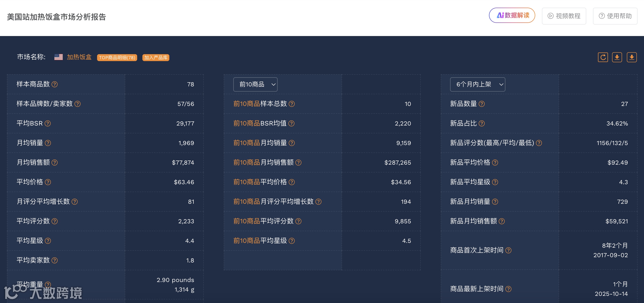Viewport: 644px width, 303px height.
Task: Click help icon next to 新品平均星级
Action: 495,182
